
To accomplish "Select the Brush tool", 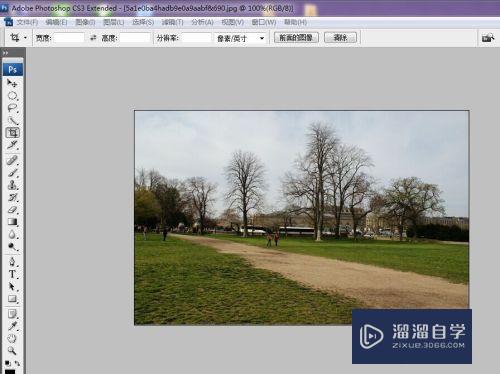I will [12, 173].
